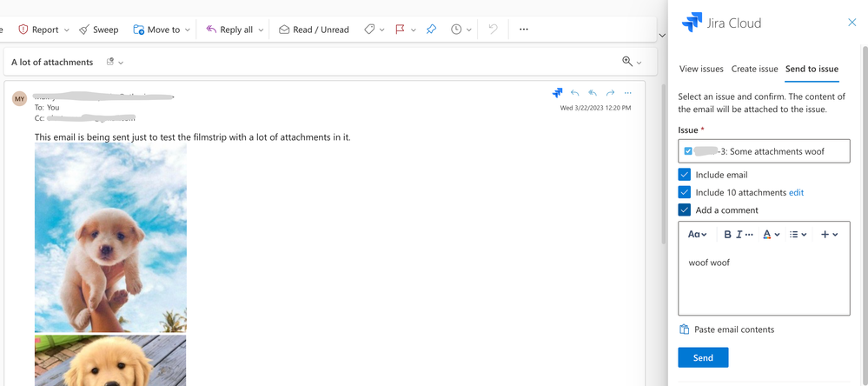Open message header more actions ellipsis
This screenshot has height=386, width=868.
(627, 93)
